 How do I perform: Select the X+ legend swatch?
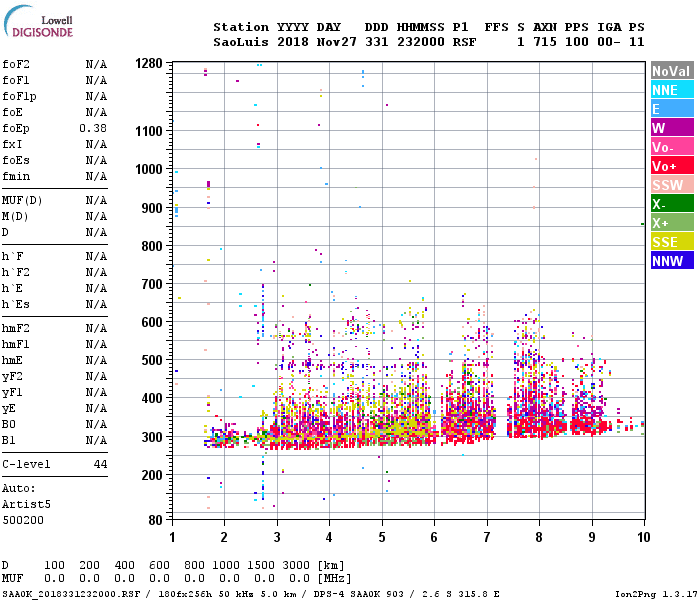point(672,223)
